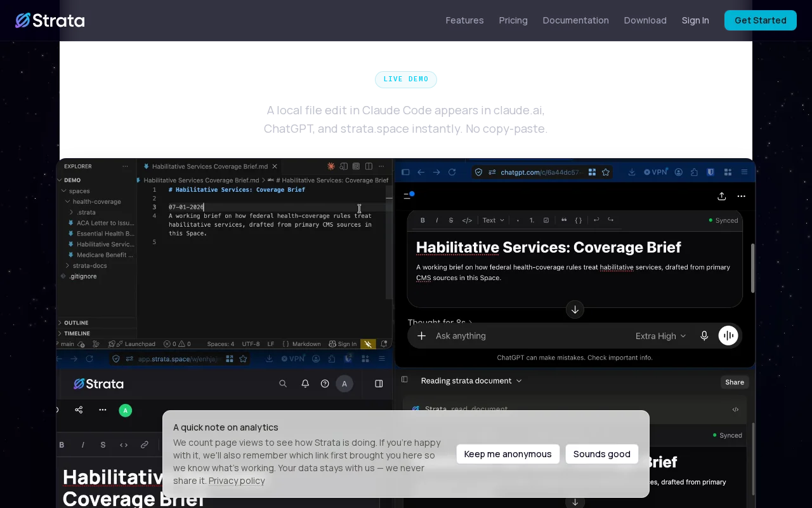Open more actions in VS Code editor title bar

381,166
